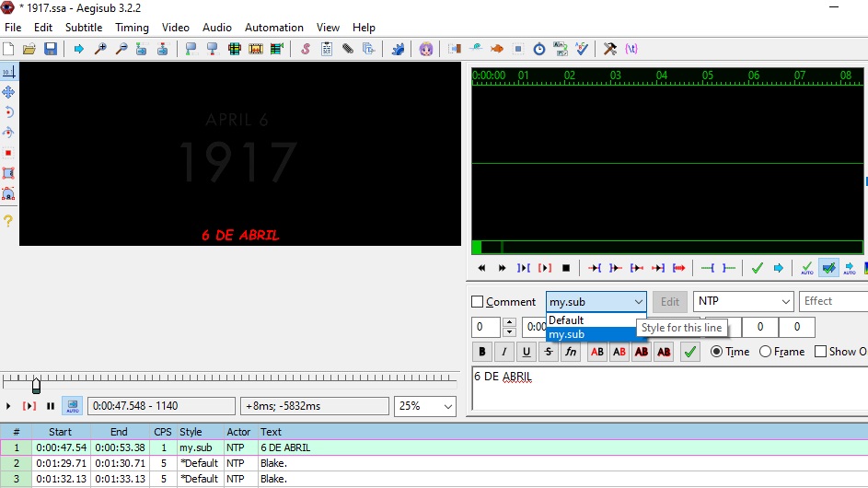Zoom out the video with magnifier minus
The image size is (868, 488).
122,49
